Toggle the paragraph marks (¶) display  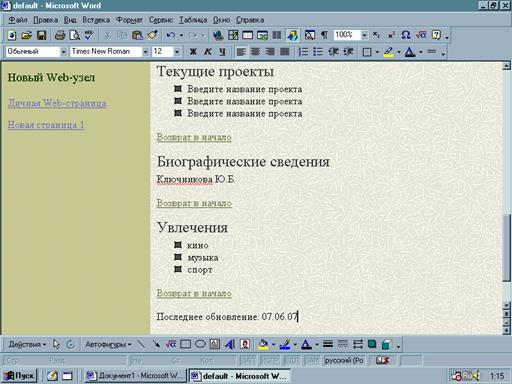(324, 35)
